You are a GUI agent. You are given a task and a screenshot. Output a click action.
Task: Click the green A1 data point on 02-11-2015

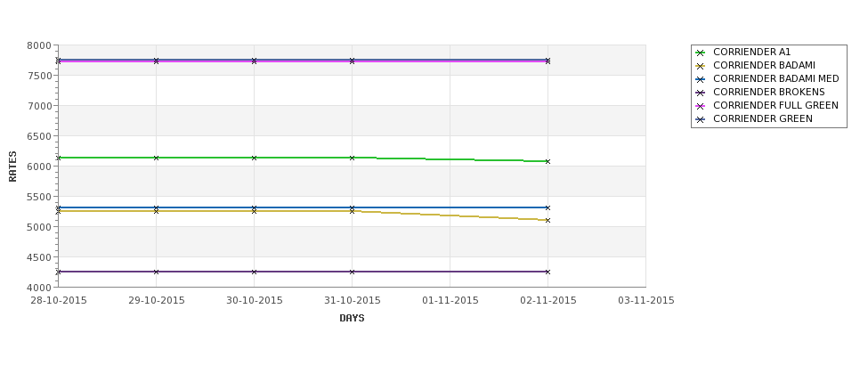548,162
